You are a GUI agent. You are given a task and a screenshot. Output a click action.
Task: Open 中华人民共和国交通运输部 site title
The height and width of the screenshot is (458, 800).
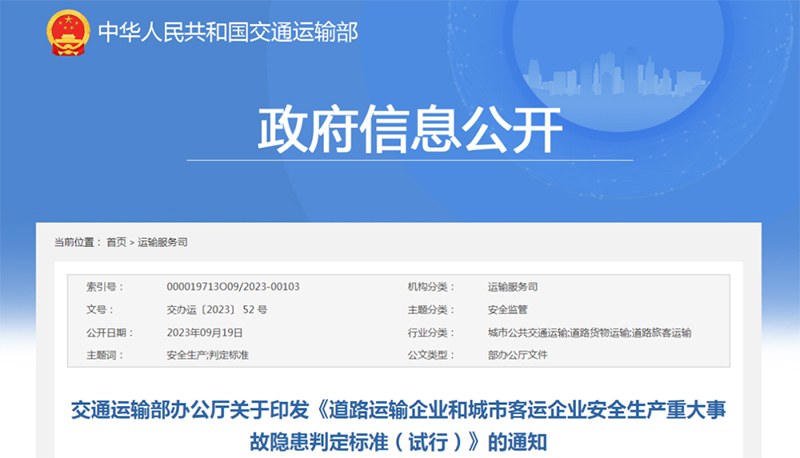click(x=228, y=32)
